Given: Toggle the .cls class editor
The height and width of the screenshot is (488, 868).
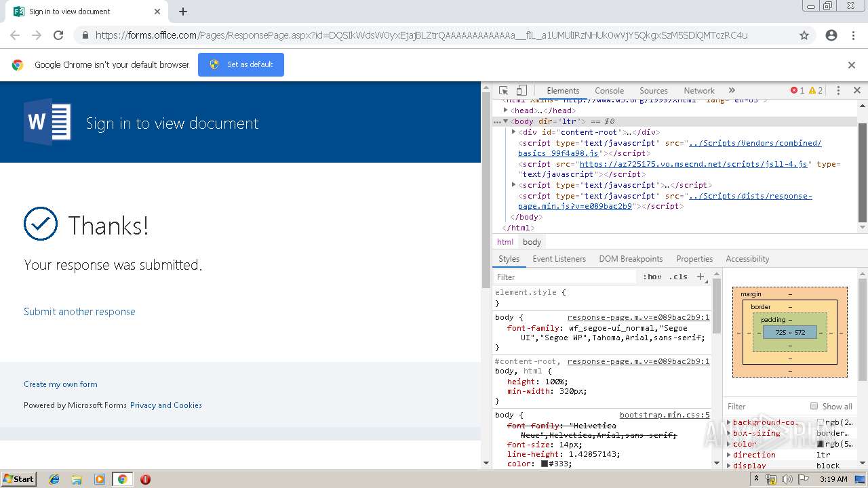Looking at the screenshot, I should (678, 277).
